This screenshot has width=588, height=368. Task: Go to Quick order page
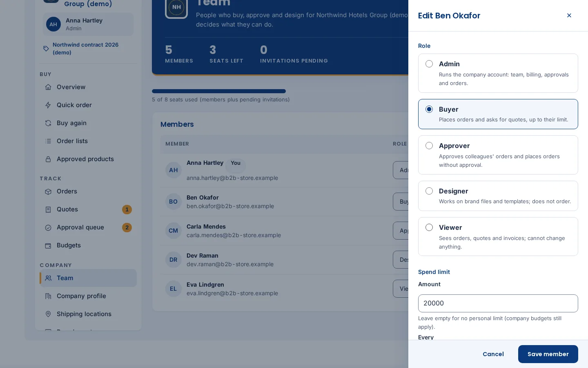point(88,105)
